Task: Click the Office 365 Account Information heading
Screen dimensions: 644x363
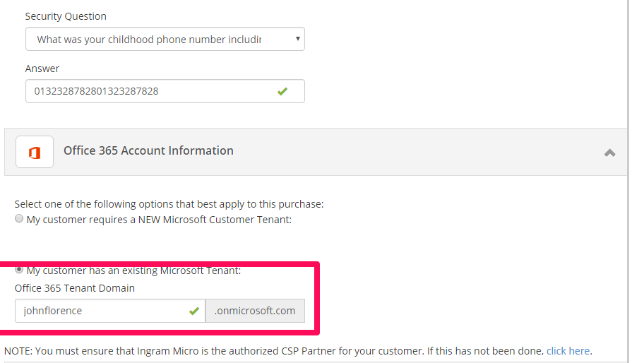Action: (x=148, y=150)
